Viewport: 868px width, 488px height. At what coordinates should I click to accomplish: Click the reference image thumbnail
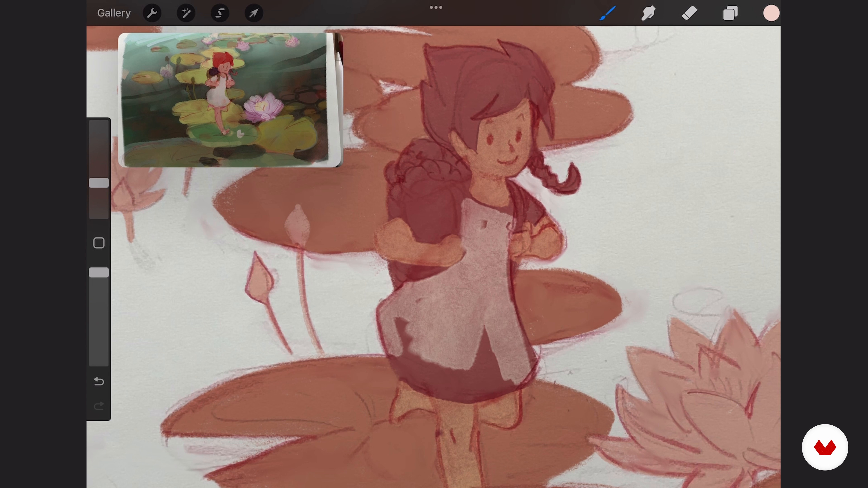pyautogui.click(x=231, y=100)
